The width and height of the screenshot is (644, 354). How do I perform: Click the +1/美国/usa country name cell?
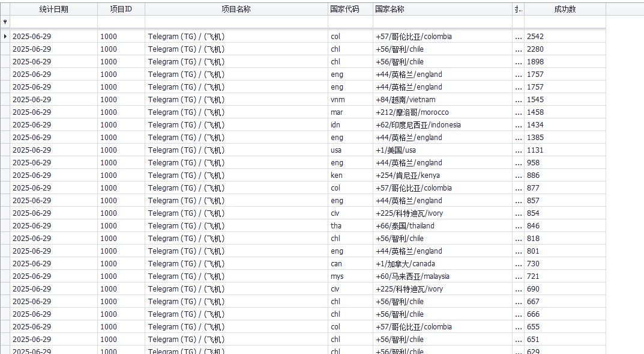pyautogui.click(x=443, y=150)
